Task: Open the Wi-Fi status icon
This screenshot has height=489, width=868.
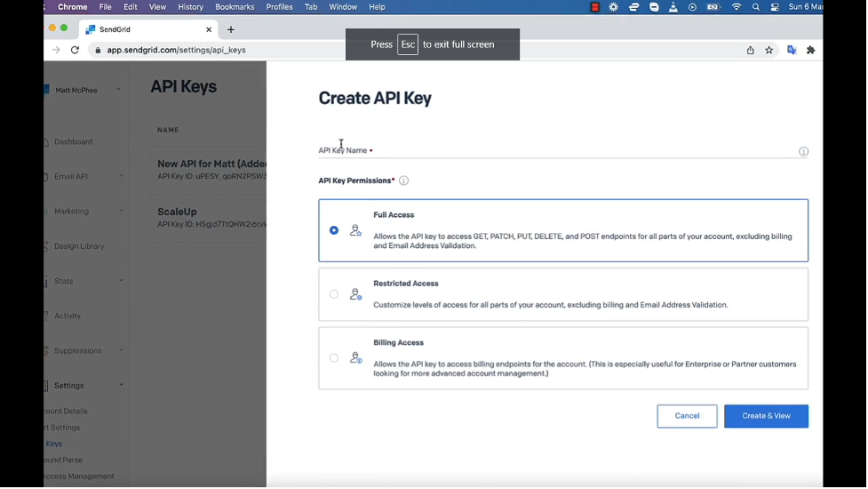Action: [736, 6]
